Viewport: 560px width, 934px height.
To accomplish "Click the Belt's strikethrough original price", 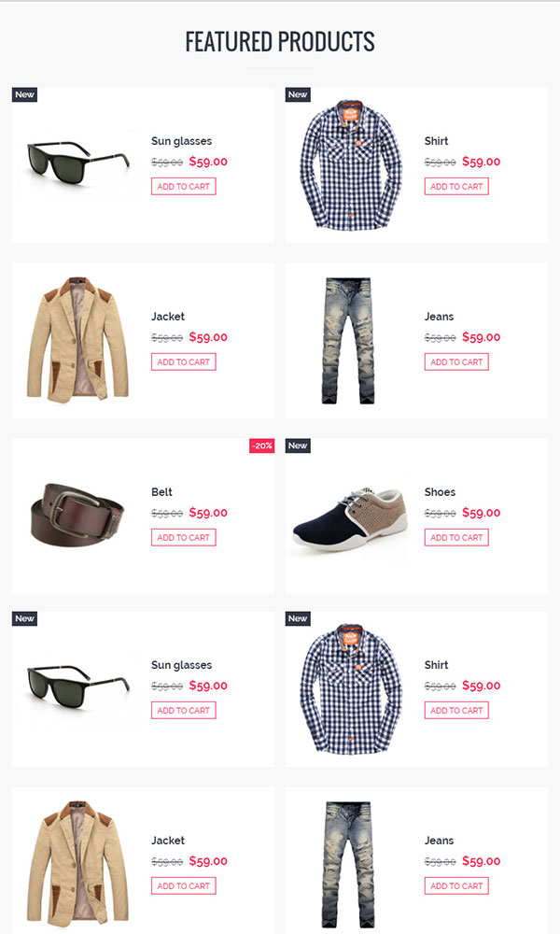I will pos(167,513).
